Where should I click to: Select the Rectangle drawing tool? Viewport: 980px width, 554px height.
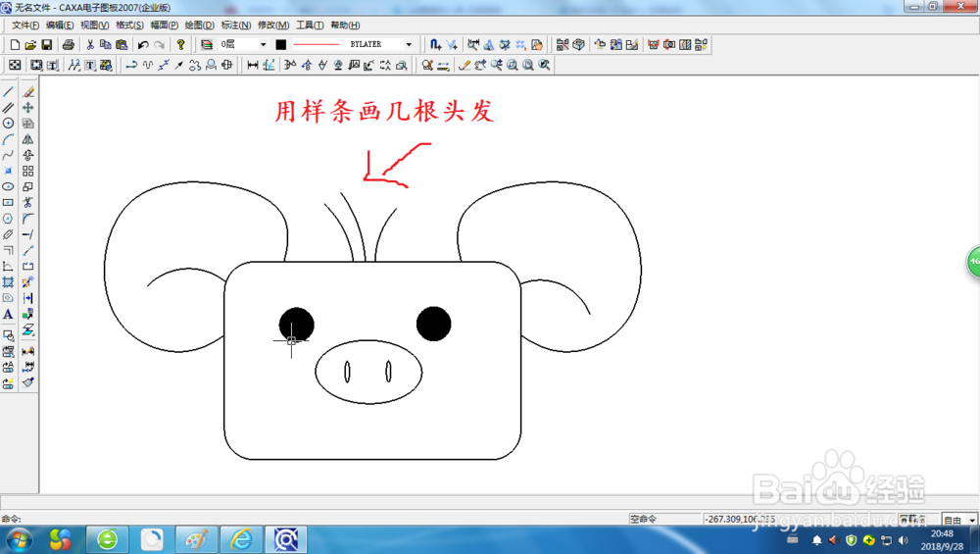(x=8, y=203)
